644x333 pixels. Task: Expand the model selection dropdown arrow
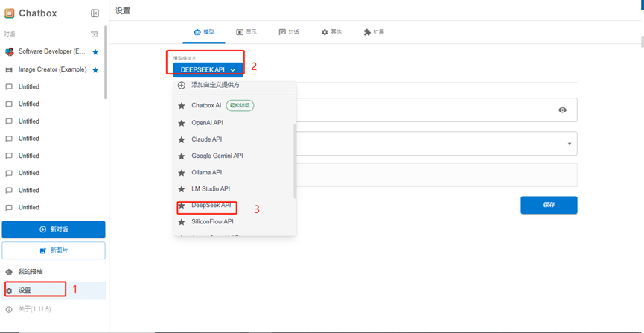click(x=570, y=144)
